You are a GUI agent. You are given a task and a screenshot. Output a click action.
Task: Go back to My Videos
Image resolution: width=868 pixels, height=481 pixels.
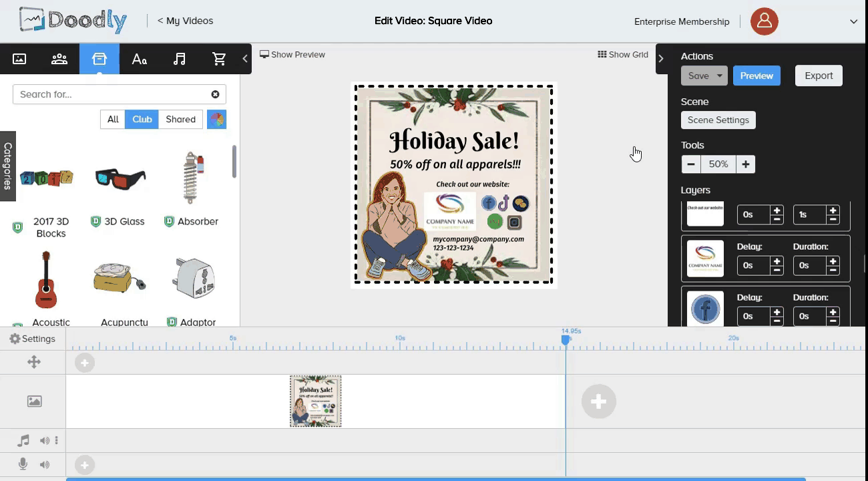[186, 21]
